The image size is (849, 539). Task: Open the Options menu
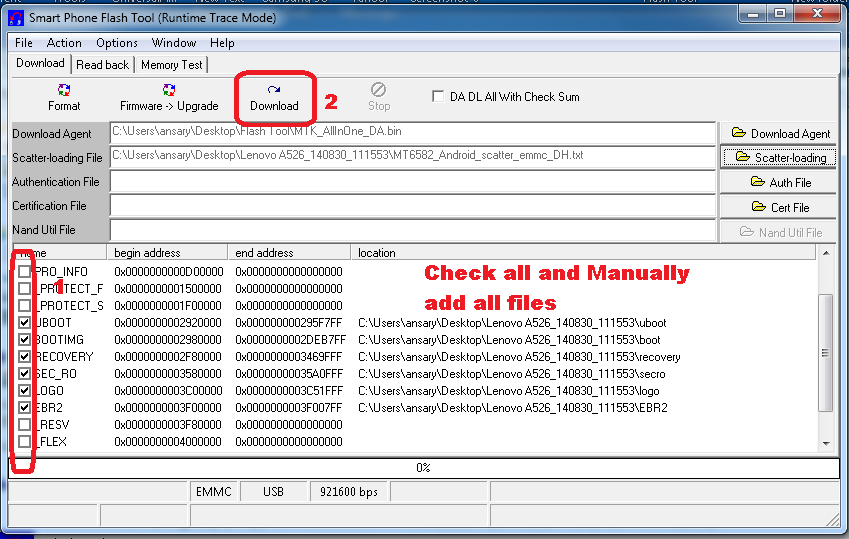pyautogui.click(x=117, y=43)
